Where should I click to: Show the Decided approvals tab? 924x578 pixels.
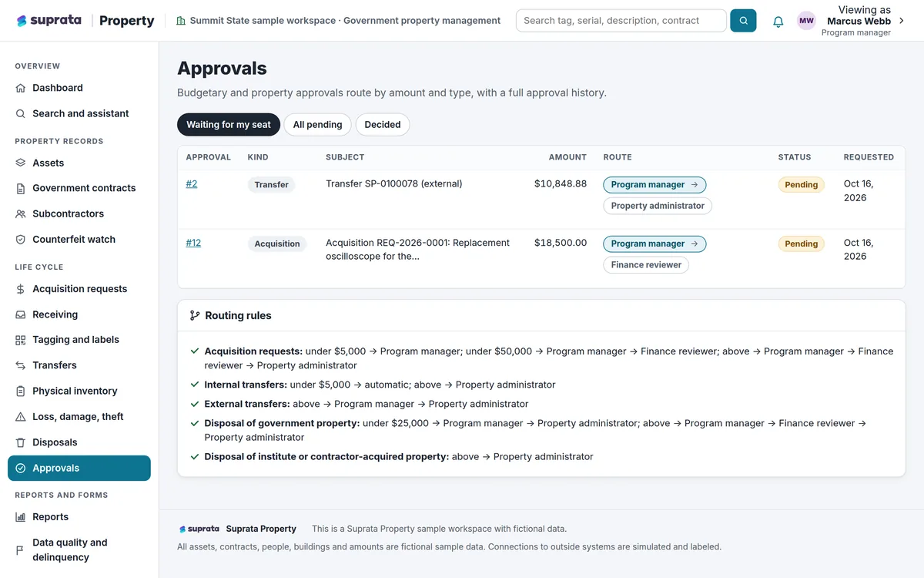(383, 124)
